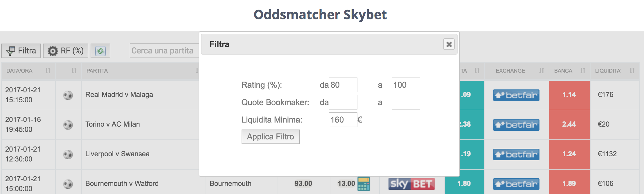Click the Liquidita Minima field showing 160
The width and height of the screenshot is (644, 194).
343,120
